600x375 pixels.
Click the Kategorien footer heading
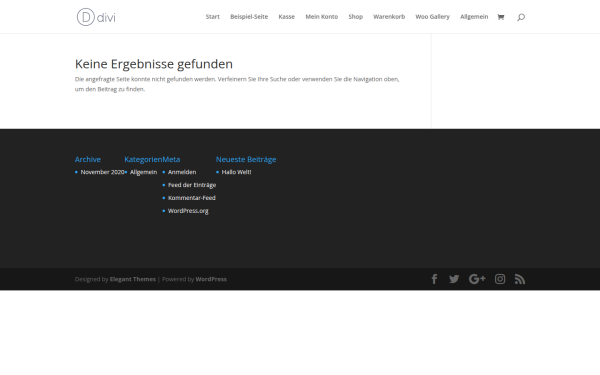(x=143, y=160)
